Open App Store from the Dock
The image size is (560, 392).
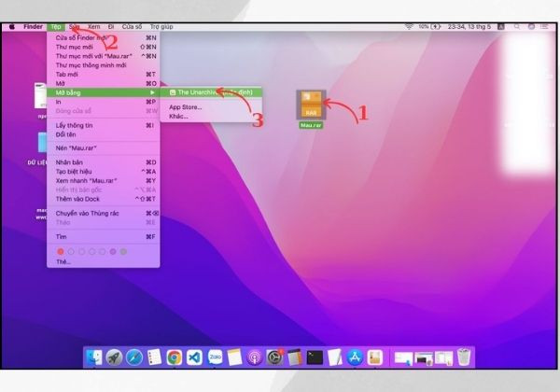pos(355,357)
